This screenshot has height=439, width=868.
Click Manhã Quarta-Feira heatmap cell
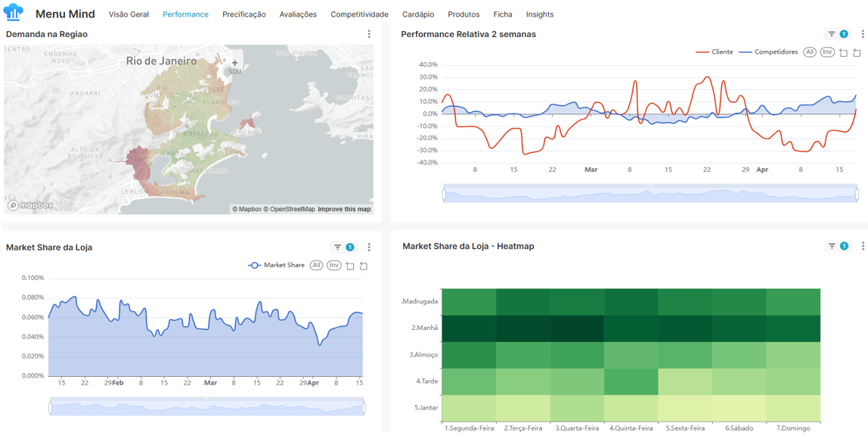click(x=577, y=328)
